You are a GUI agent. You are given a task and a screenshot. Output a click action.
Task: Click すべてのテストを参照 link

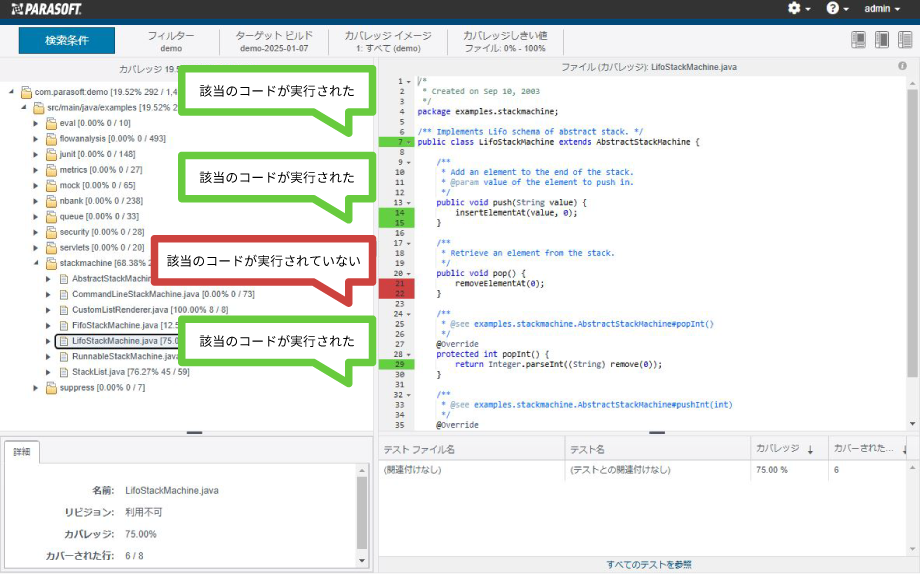tap(649, 565)
